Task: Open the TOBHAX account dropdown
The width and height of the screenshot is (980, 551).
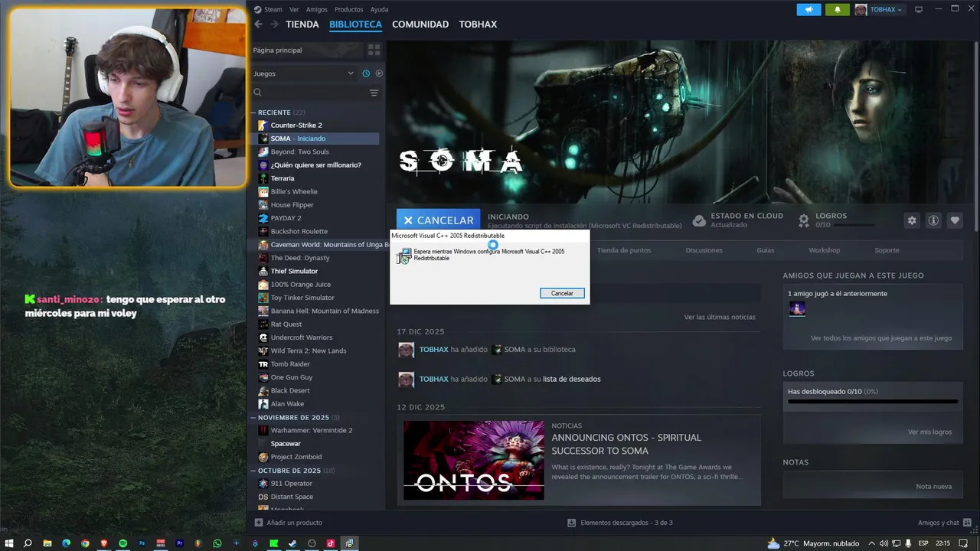Action: pos(879,9)
